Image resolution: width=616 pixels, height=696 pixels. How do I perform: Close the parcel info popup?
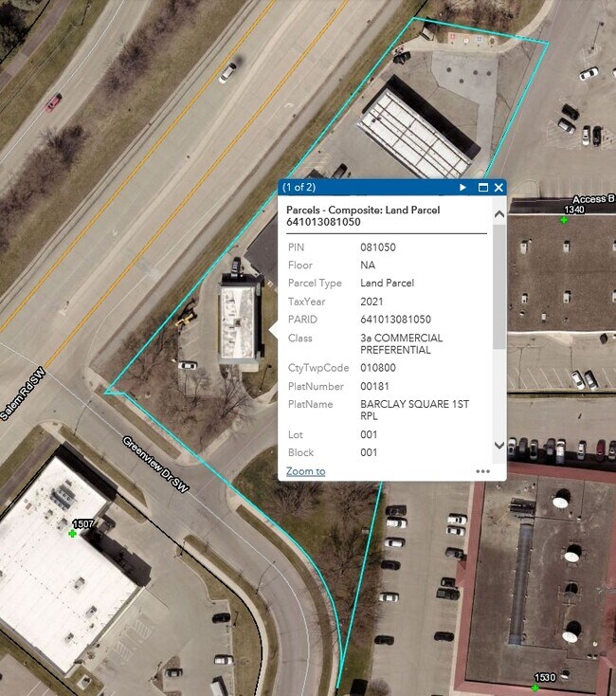pyautogui.click(x=498, y=188)
